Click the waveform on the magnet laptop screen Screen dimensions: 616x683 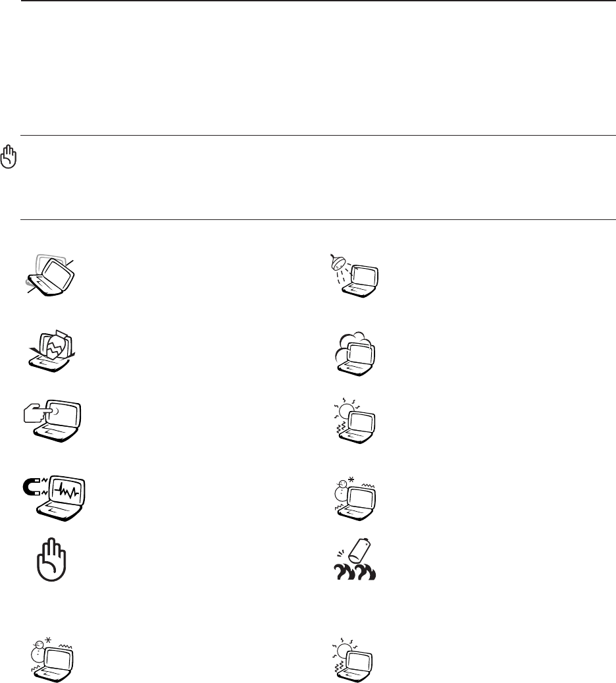[x=66, y=492]
